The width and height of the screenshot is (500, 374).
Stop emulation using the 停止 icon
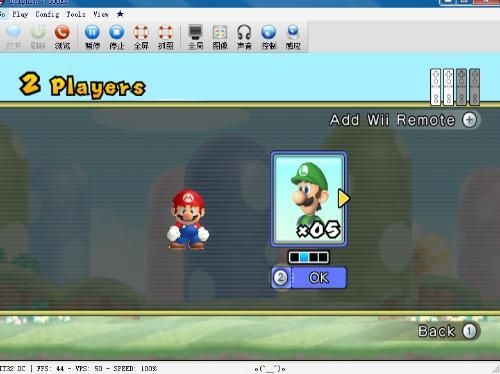point(117,37)
